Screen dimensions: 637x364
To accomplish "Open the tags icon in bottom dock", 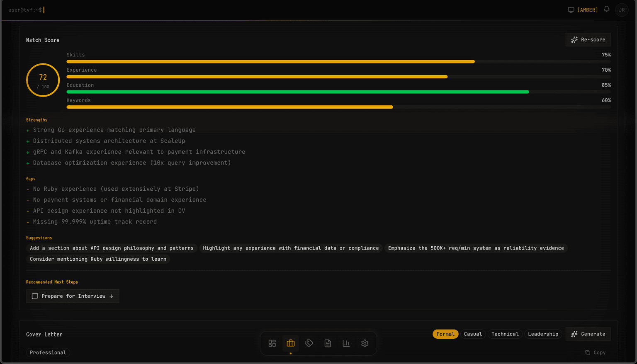I will click(309, 343).
